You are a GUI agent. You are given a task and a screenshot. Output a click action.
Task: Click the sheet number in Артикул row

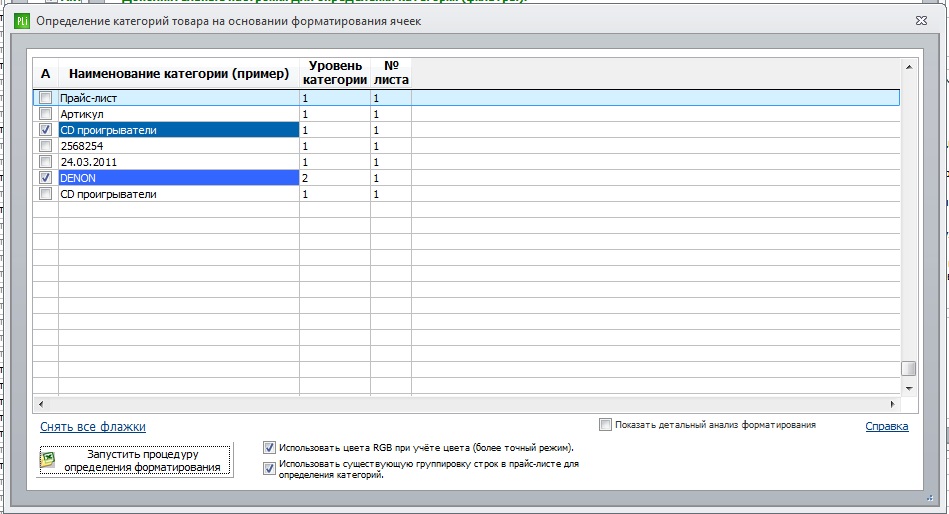point(391,114)
